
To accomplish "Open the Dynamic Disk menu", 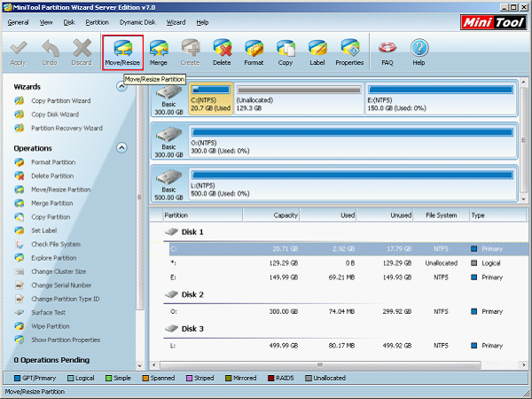I will click(x=137, y=22).
